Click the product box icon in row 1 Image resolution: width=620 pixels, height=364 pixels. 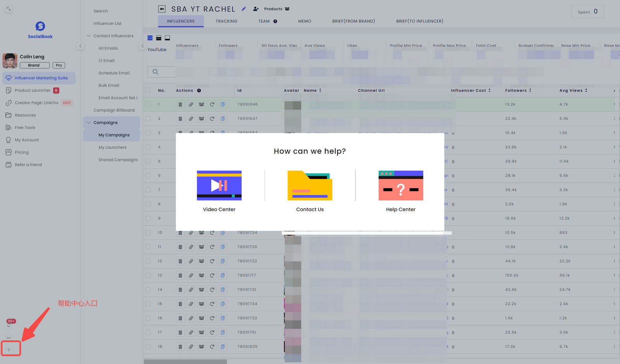tap(201, 105)
